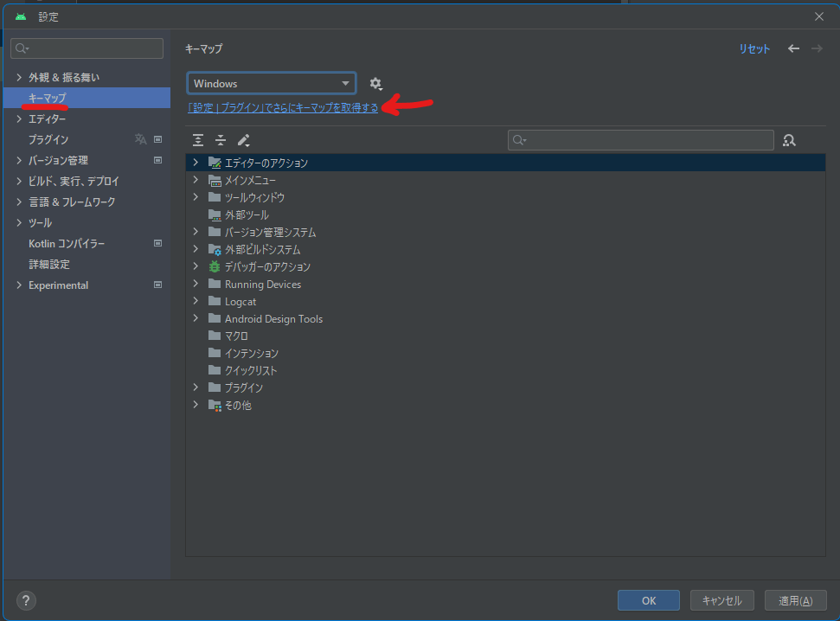Select バージョン管理 in the settings sidebar

(87, 160)
